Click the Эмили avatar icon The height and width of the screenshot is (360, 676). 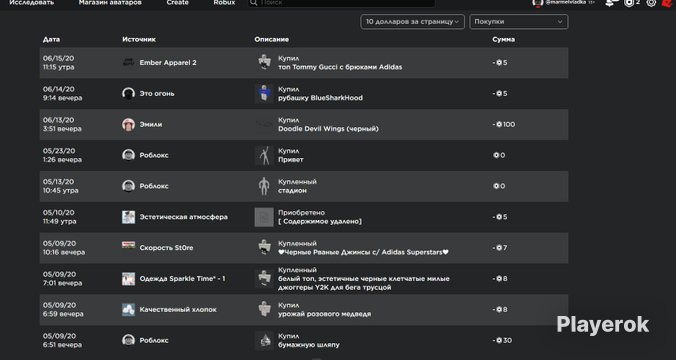tap(128, 124)
